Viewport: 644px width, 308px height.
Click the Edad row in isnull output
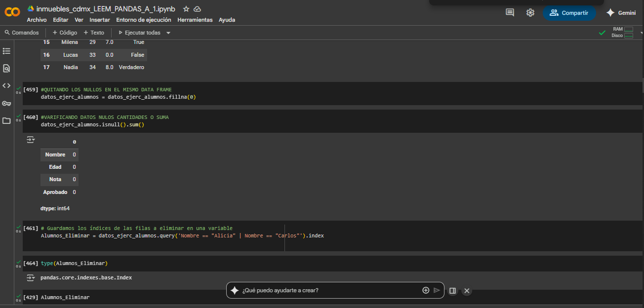point(59,167)
